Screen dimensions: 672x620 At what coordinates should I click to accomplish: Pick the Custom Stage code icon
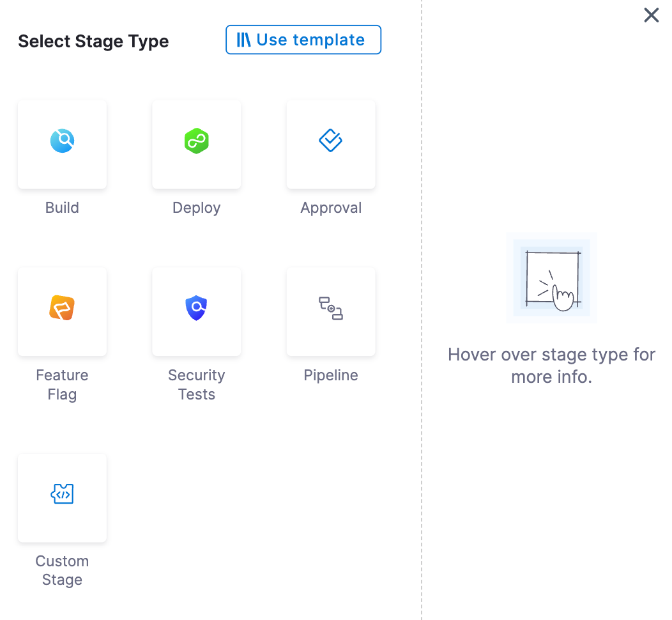pyautogui.click(x=62, y=494)
